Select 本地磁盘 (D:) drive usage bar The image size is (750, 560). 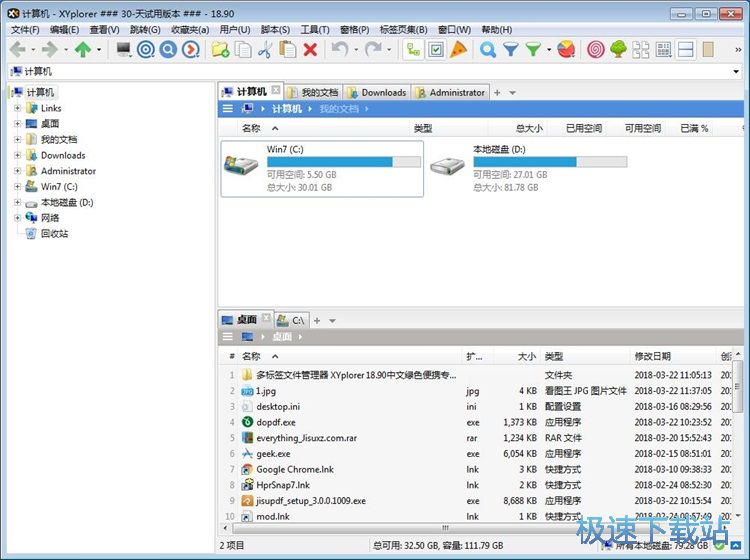[549, 162]
